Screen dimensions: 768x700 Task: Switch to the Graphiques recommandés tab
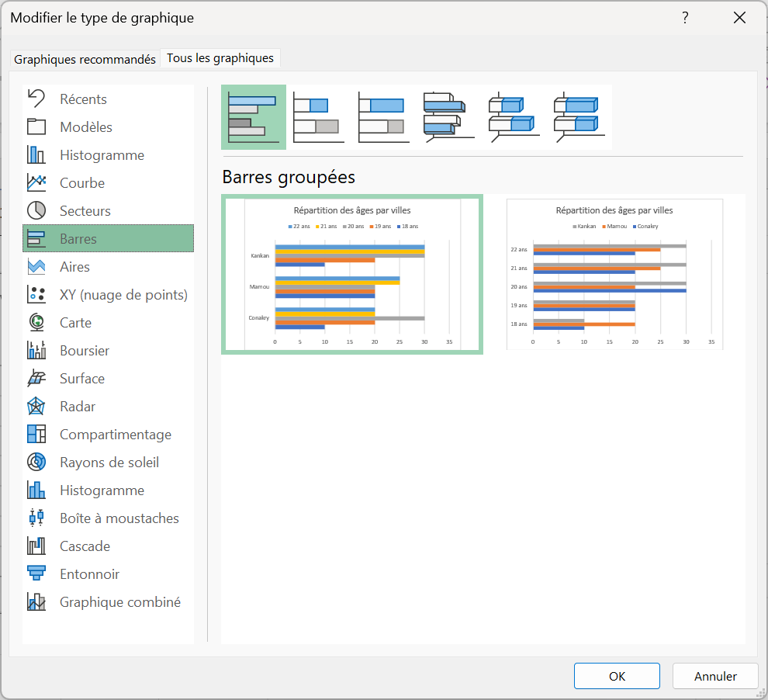85,59
